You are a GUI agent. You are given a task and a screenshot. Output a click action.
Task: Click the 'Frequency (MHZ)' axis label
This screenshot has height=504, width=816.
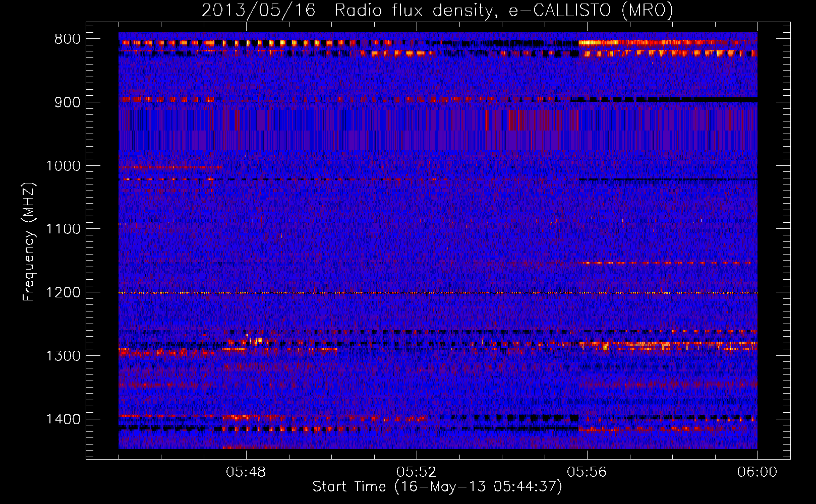point(29,241)
